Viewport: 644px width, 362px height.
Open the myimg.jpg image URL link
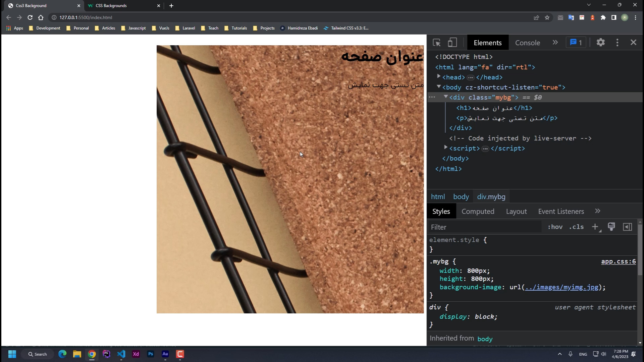coord(561,287)
